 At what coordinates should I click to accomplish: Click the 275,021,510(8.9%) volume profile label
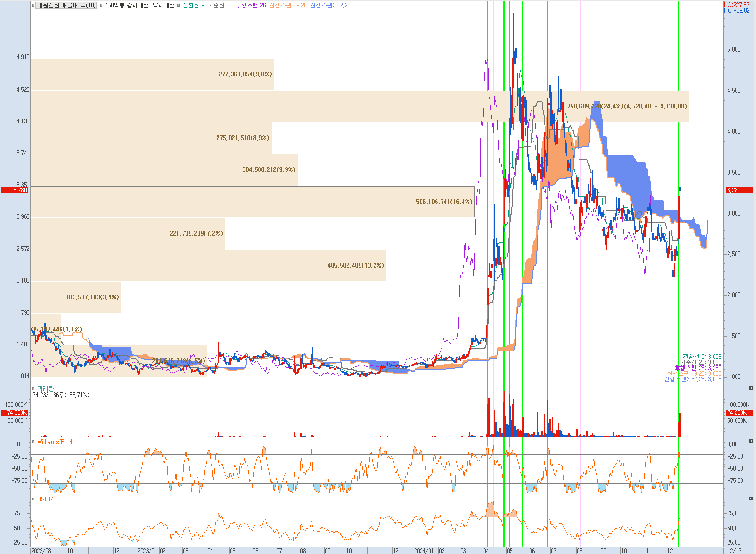[x=243, y=138]
